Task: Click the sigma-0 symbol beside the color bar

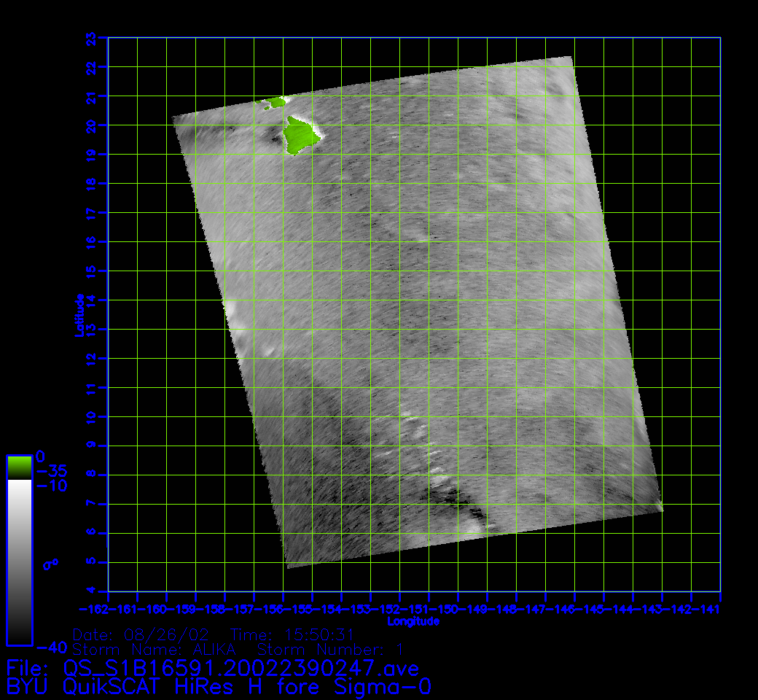Action: pos(50,564)
